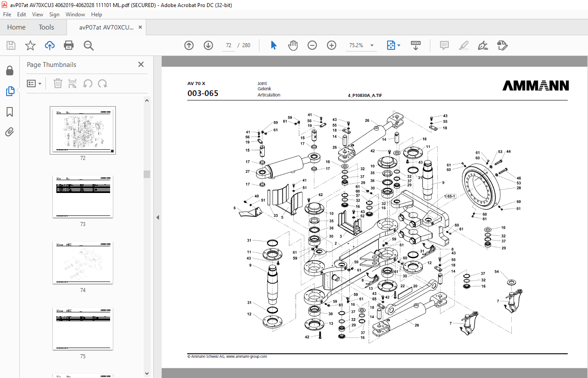Screen dimensions: 588x378
Task: Click the thumbnail scrollbar up arrow
Action: tap(147, 100)
